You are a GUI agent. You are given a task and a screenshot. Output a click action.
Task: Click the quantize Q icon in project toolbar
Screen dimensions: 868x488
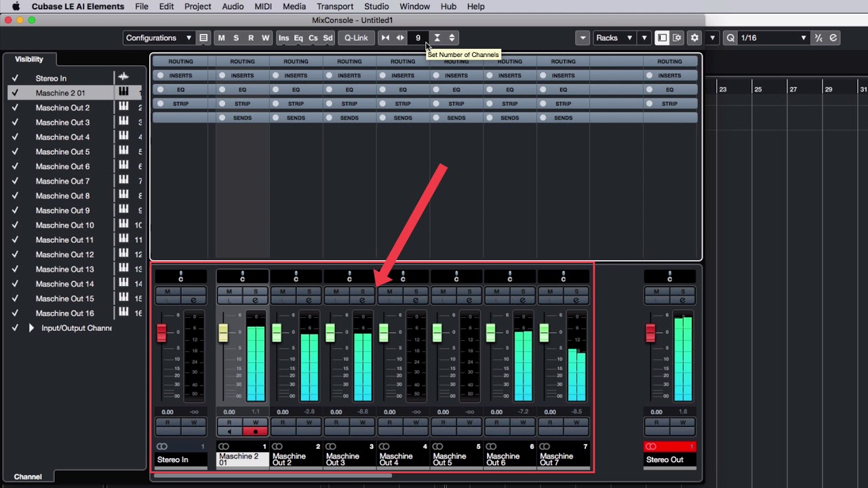click(x=730, y=38)
